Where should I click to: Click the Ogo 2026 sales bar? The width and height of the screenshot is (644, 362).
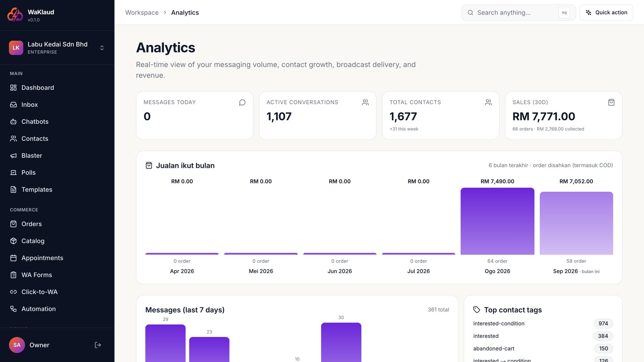click(x=497, y=221)
